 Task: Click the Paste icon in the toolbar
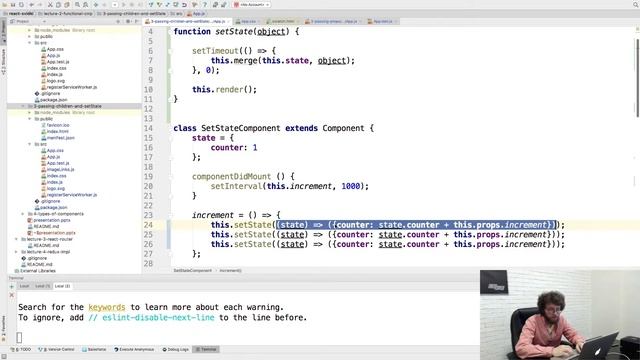click(x=67, y=4)
